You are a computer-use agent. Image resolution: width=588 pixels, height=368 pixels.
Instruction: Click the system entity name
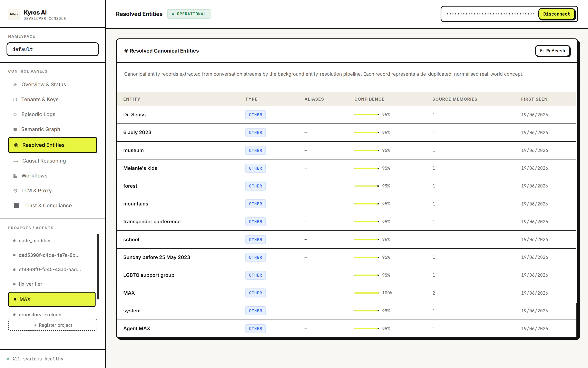click(x=132, y=311)
